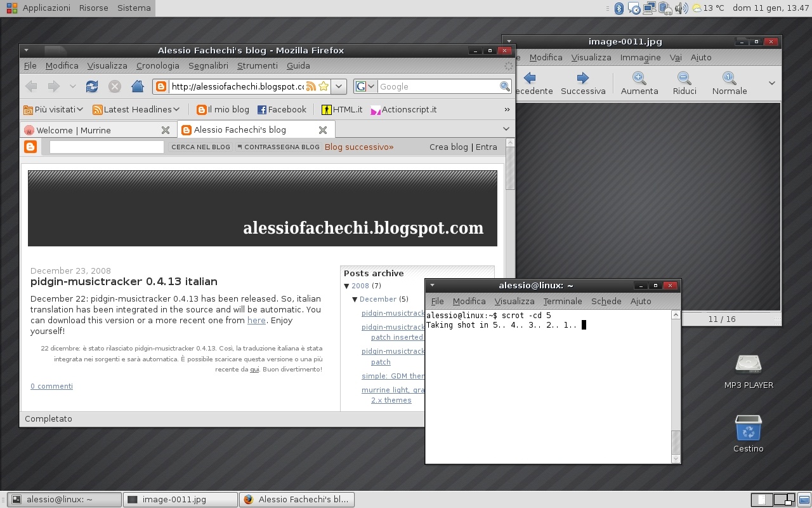The image size is (812, 508).
Task: Reload the page in Firefox
Action: pos(92,86)
